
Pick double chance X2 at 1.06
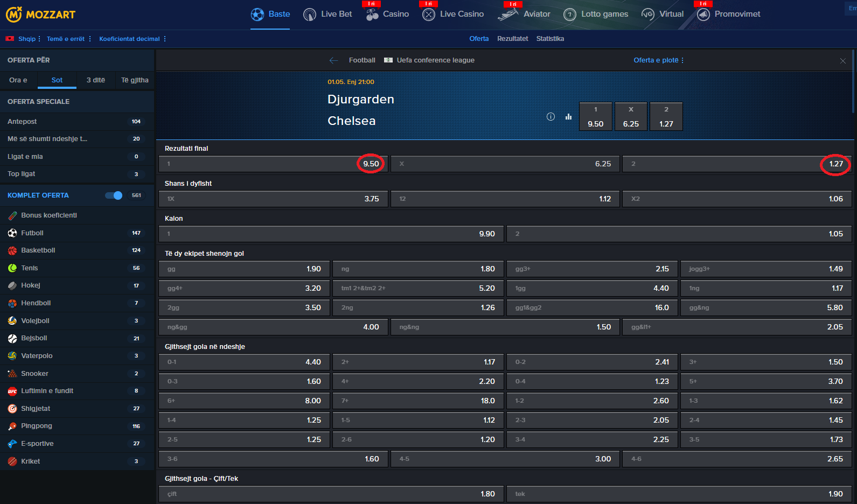(737, 199)
